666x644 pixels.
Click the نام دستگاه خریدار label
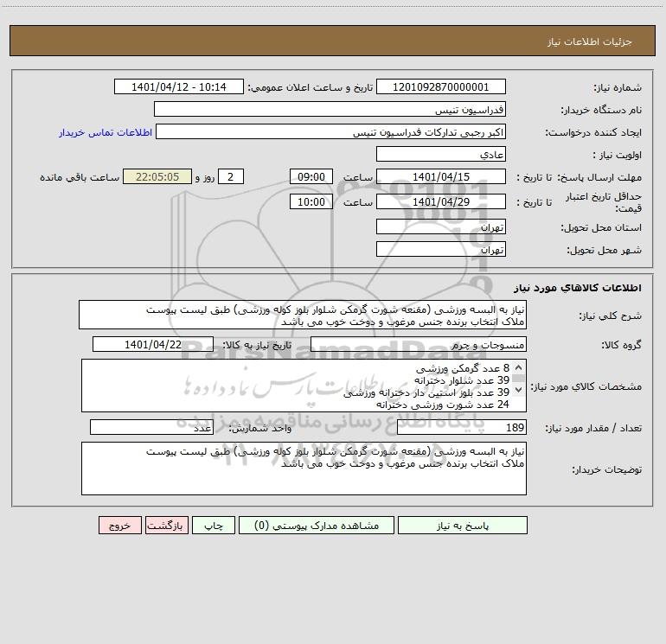coord(601,110)
